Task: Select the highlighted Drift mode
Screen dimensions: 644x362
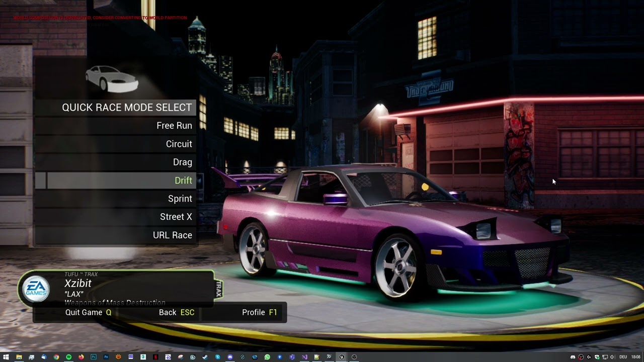Action: click(183, 180)
